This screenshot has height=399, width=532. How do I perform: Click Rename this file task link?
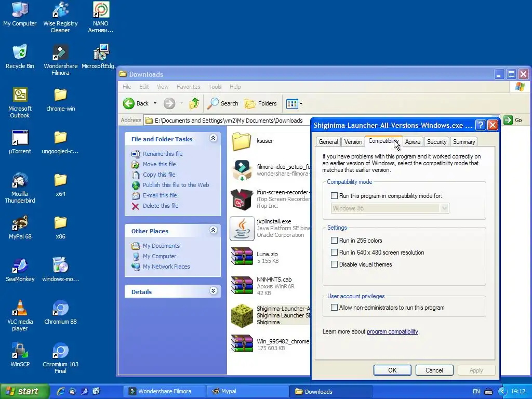pos(163,154)
